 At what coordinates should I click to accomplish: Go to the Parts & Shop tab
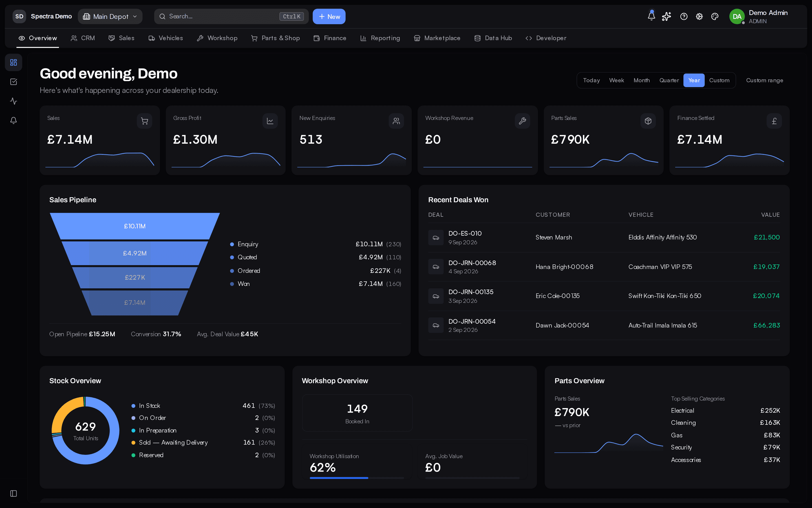275,38
